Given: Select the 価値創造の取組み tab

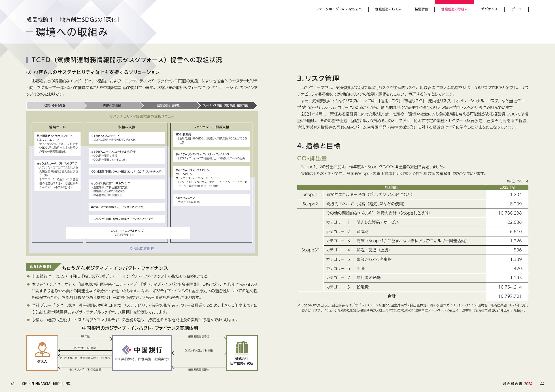Looking at the screenshot, I should pyautogui.click(x=454, y=9).
